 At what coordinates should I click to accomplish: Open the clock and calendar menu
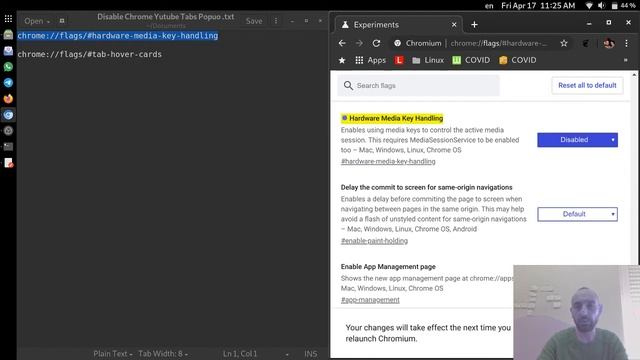tap(538, 6)
